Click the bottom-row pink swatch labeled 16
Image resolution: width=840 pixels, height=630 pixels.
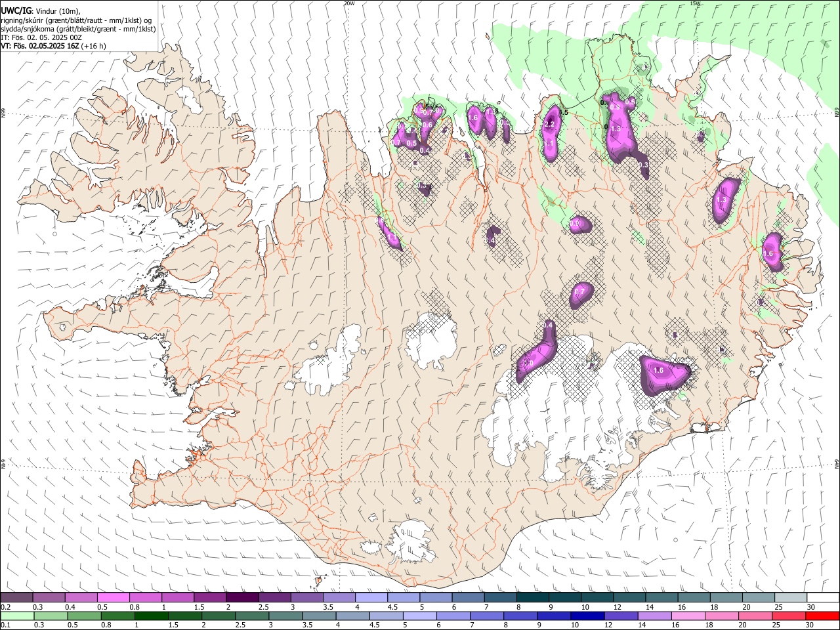[x=688, y=616]
